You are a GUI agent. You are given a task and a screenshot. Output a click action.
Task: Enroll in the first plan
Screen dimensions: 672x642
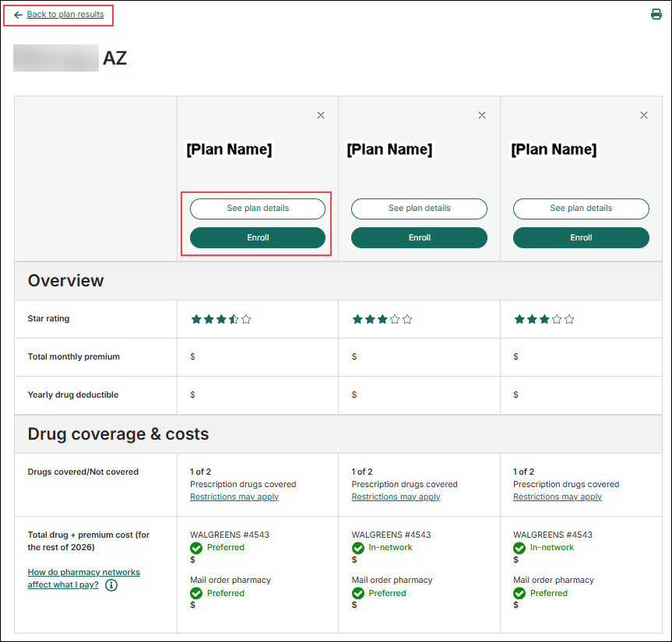click(258, 237)
